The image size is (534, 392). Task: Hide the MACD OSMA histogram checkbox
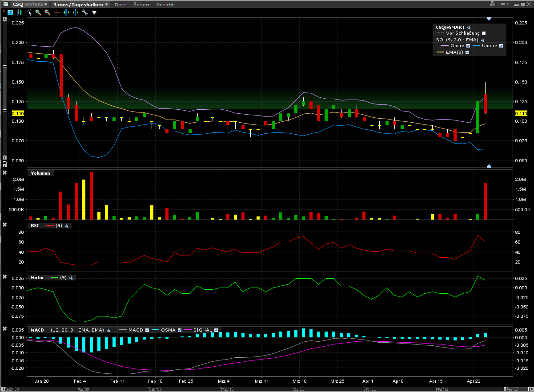[x=180, y=330]
